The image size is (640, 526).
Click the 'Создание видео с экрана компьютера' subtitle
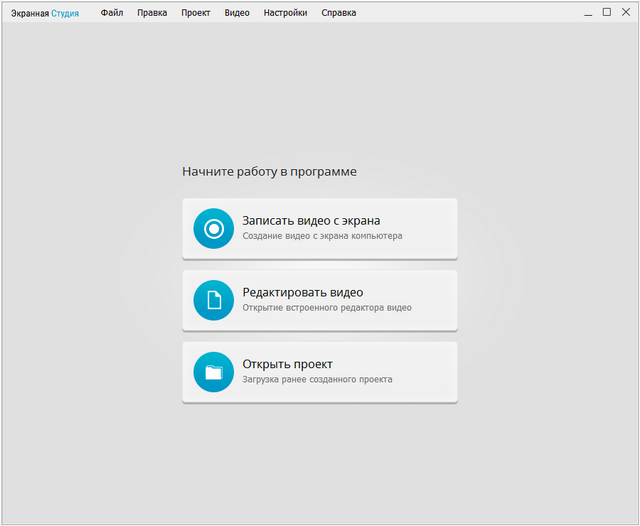(x=322, y=237)
